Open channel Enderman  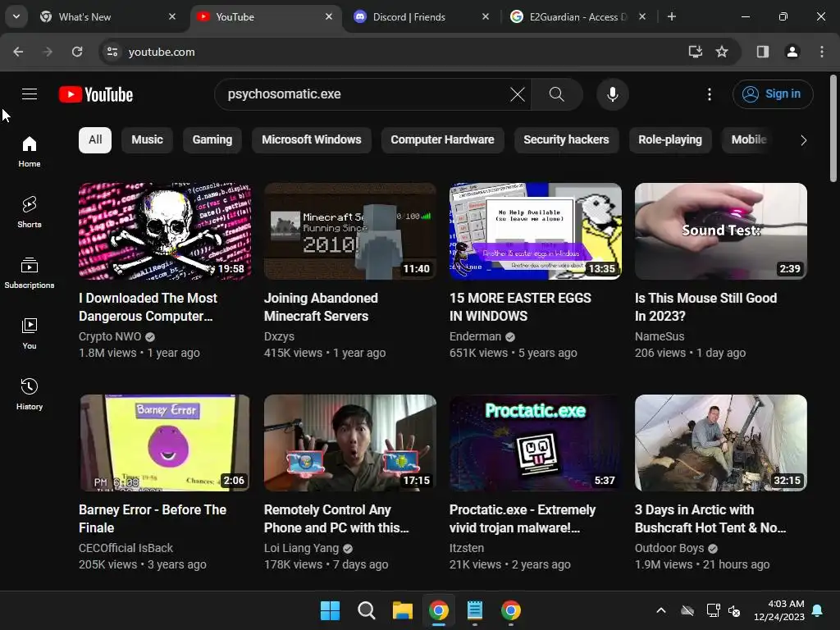(475, 336)
